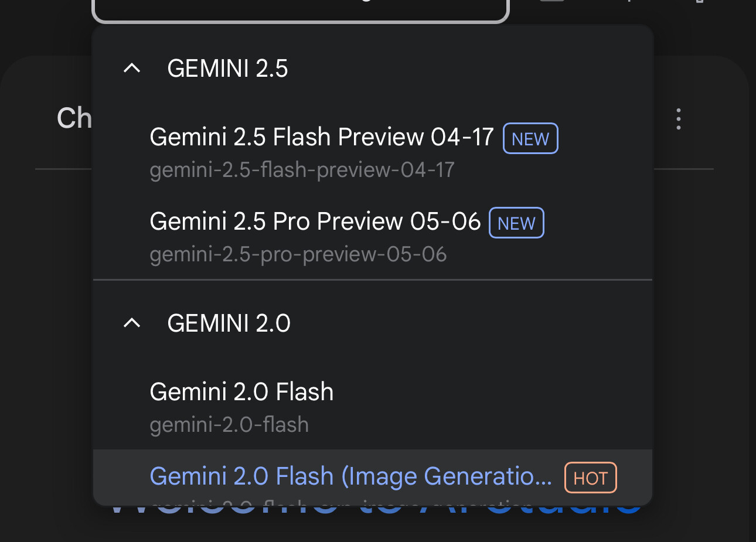This screenshot has width=756, height=542.
Task: Click the partially hidden Chat heading
Action: pos(74,118)
